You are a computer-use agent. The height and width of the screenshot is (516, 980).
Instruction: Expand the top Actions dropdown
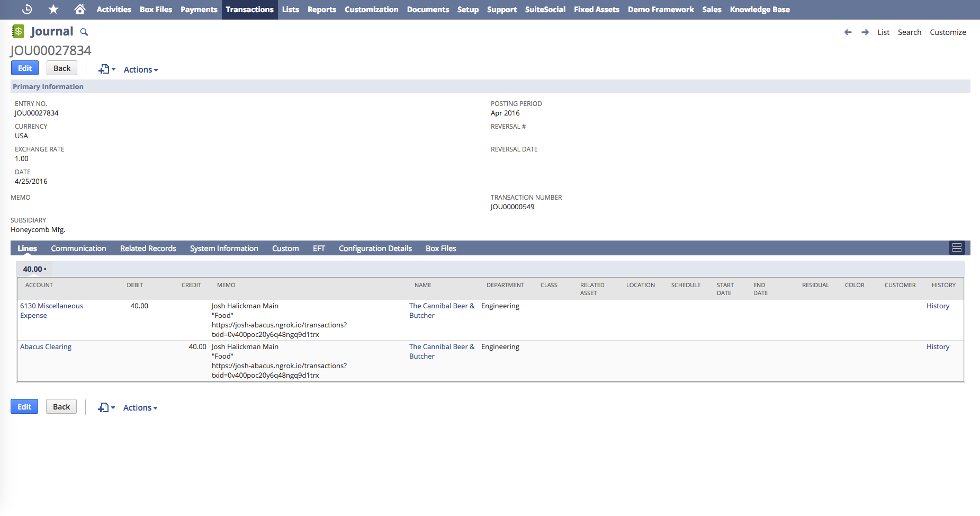[x=140, y=70]
